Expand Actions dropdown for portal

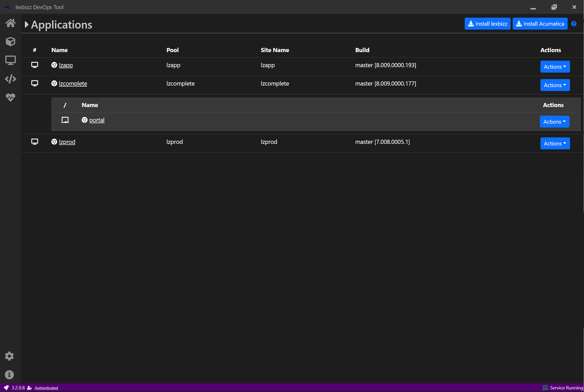tap(554, 122)
